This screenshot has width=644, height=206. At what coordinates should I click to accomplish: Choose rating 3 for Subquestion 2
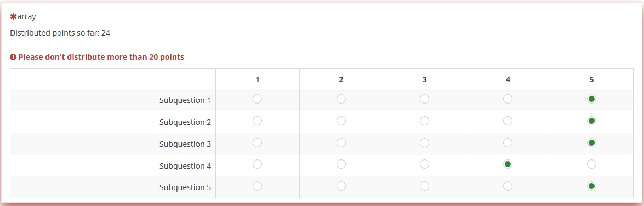pos(424,121)
